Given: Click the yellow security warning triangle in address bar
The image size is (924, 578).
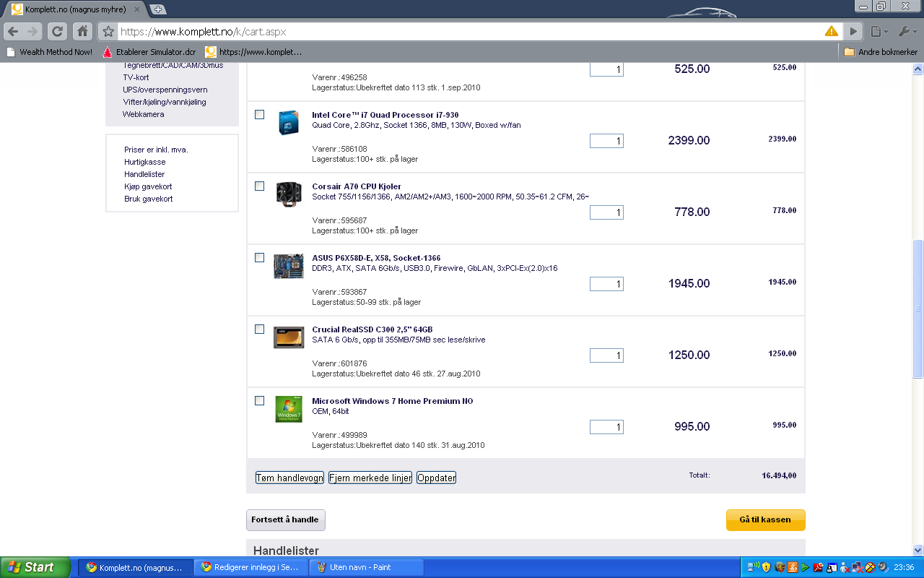Looking at the screenshot, I should tap(832, 32).
